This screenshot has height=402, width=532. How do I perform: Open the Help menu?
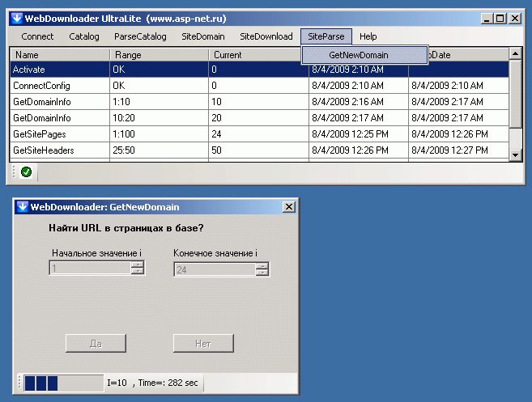pyautogui.click(x=368, y=36)
